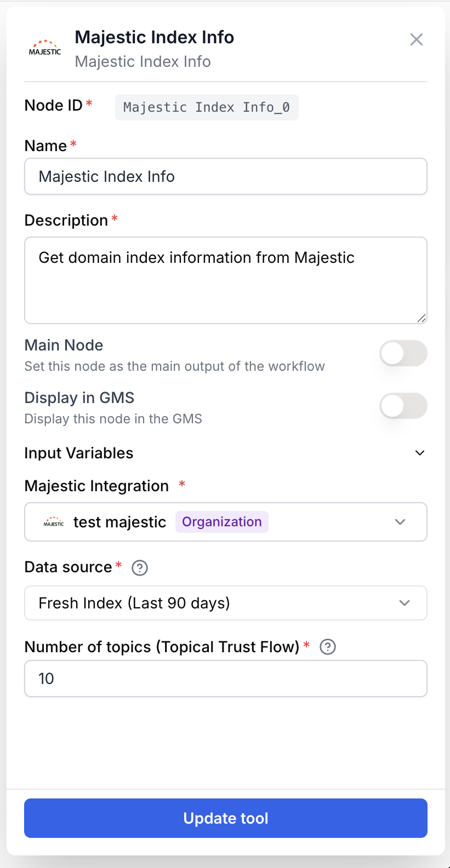Close the Majestic Index Info panel
This screenshot has width=450, height=868.
[x=417, y=39]
